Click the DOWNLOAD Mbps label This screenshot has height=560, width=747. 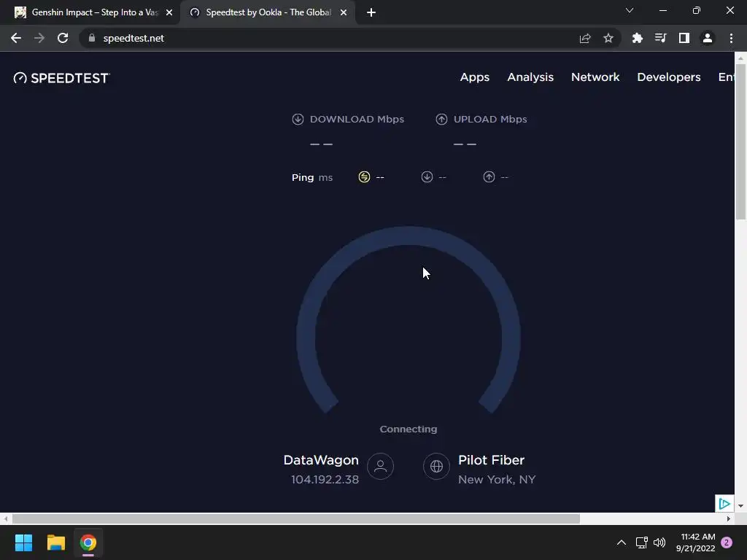click(357, 119)
